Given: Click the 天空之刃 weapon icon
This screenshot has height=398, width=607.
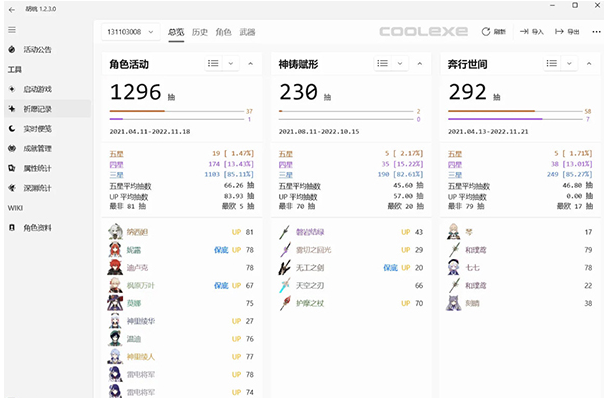Looking at the screenshot, I should [x=285, y=285].
